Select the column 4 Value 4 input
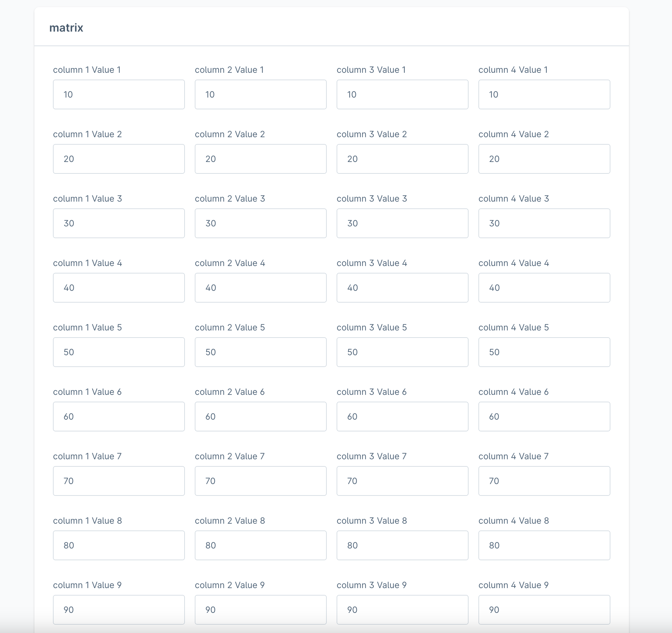 tap(544, 288)
